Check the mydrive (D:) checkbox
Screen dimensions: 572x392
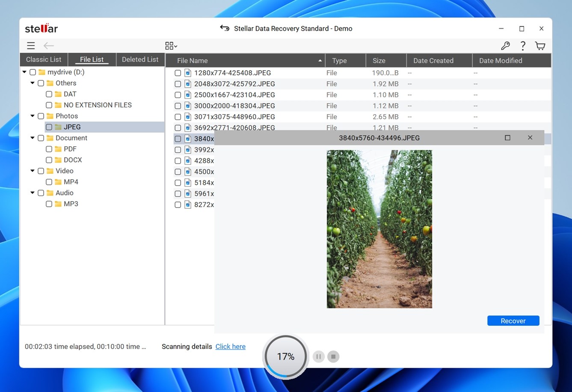click(33, 72)
